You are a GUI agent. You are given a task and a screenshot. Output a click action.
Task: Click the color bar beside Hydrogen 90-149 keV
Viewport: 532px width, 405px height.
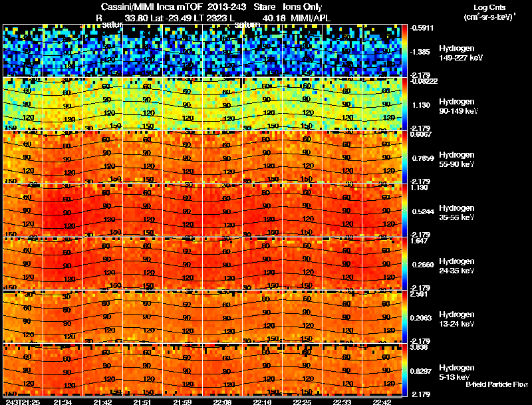pyautogui.click(x=405, y=104)
